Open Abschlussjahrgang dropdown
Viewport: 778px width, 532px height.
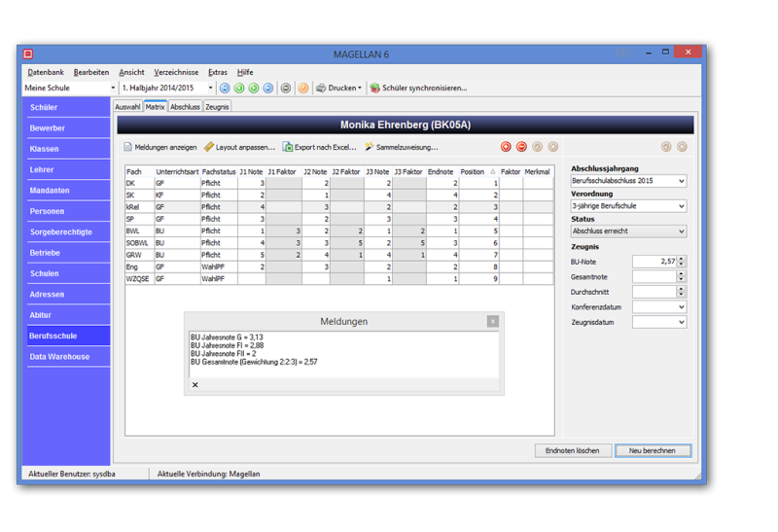click(x=682, y=181)
